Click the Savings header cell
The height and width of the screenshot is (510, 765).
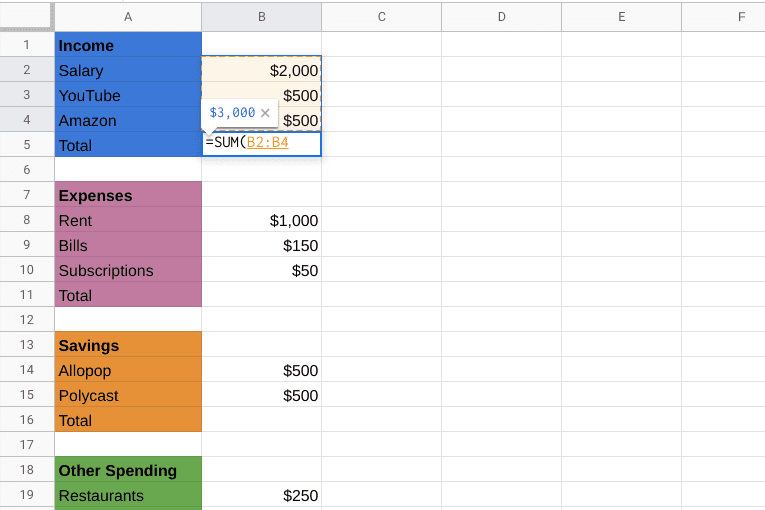click(x=128, y=345)
